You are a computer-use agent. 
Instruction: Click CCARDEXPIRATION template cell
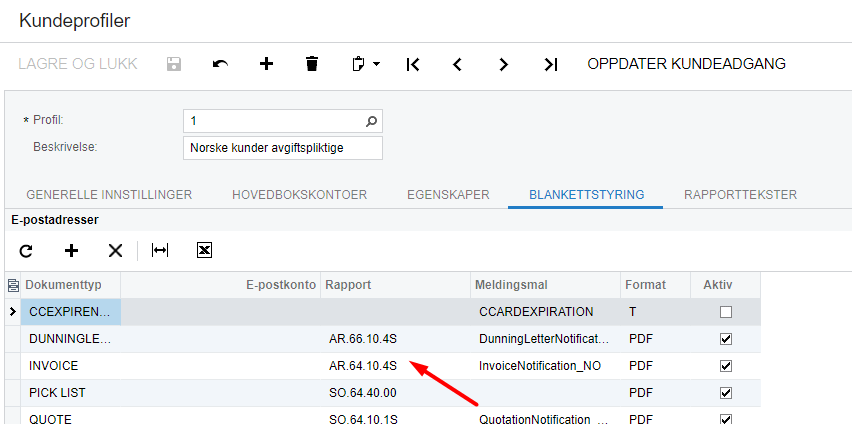[x=546, y=312]
